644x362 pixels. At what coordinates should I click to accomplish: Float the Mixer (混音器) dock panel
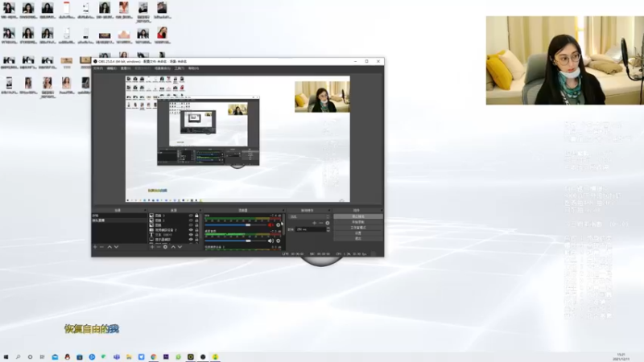pos(283,210)
